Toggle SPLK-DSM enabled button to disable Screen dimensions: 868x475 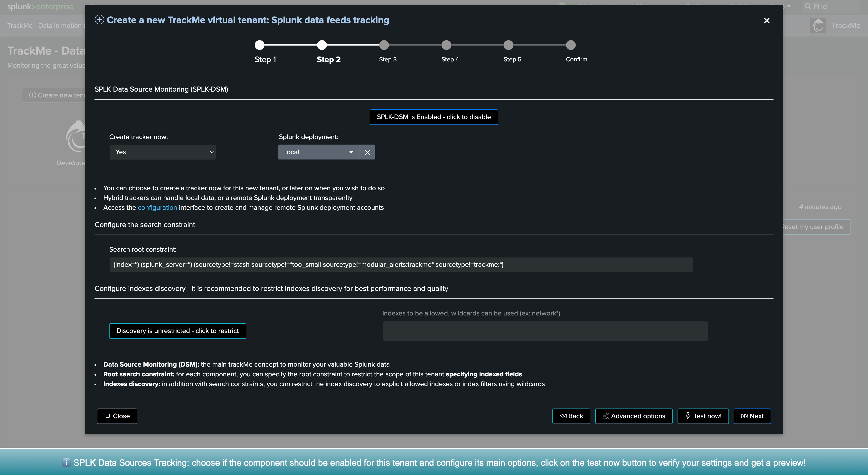[x=434, y=117]
